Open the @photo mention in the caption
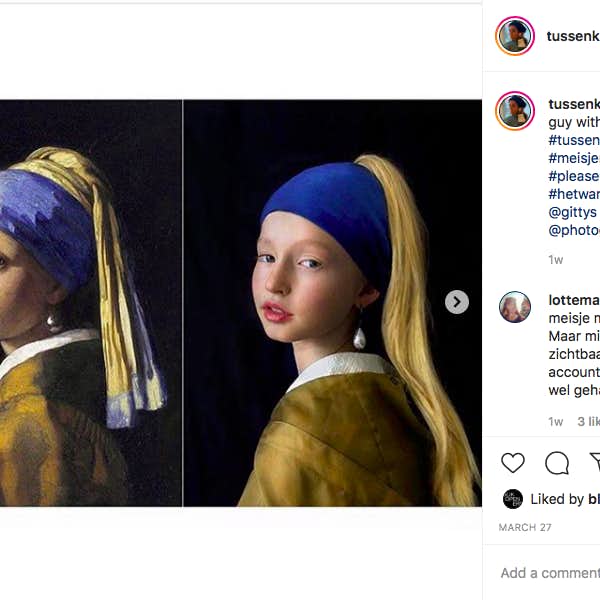The height and width of the screenshot is (600, 600). [574, 230]
